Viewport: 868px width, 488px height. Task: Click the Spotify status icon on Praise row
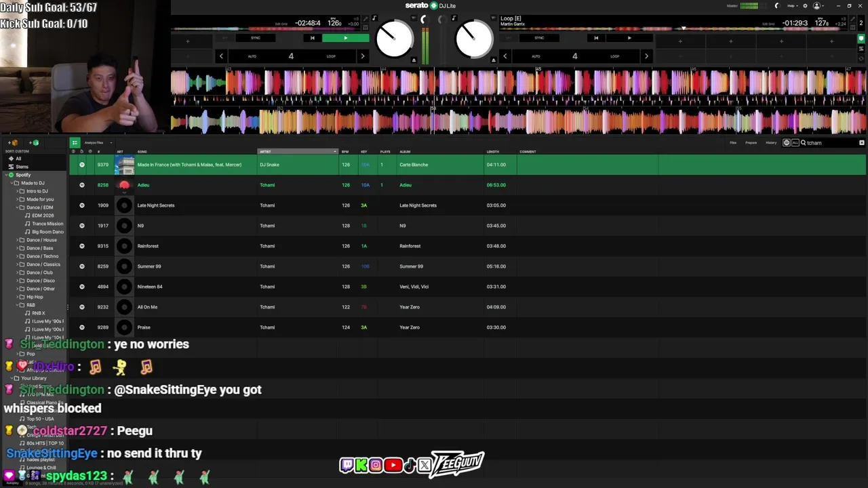coord(82,327)
